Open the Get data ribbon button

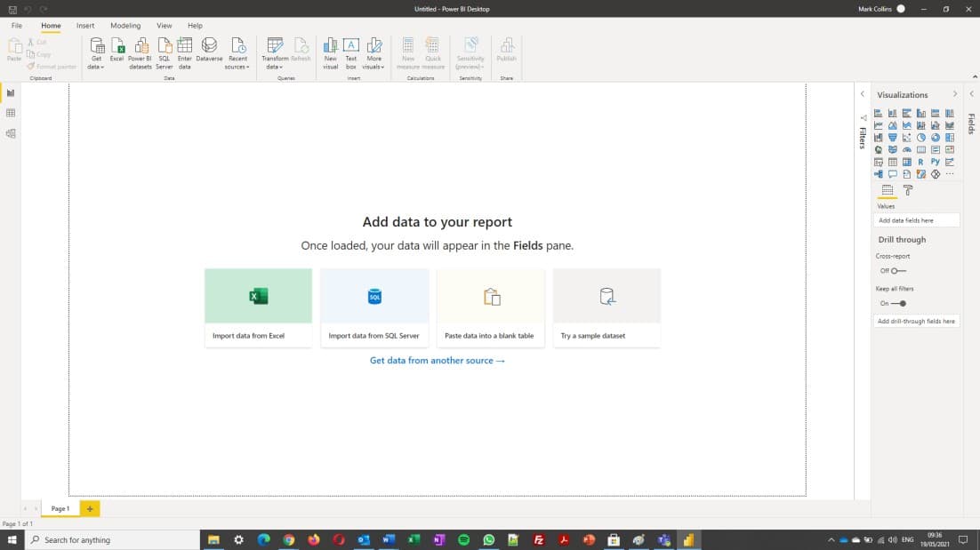96,53
